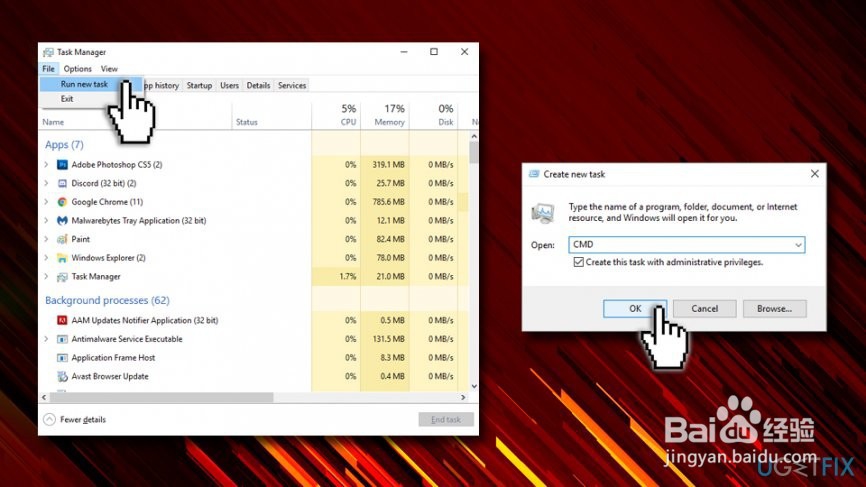This screenshot has height=487, width=866.
Task: Click the Adobe Photoshop CS5 app icon
Action: point(62,165)
